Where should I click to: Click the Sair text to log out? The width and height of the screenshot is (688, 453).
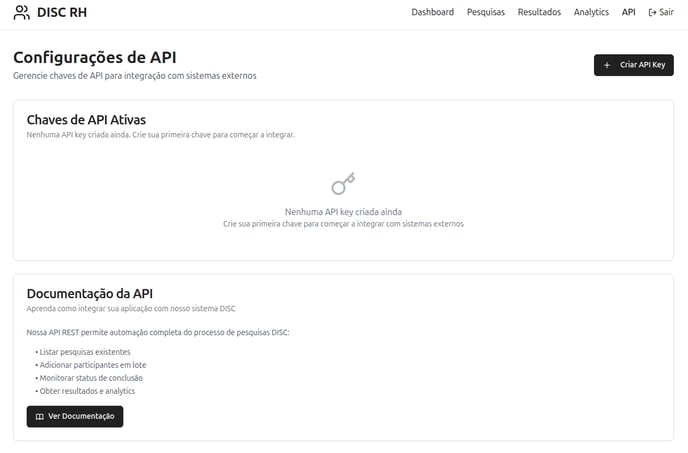pyautogui.click(x=666, y=12)
